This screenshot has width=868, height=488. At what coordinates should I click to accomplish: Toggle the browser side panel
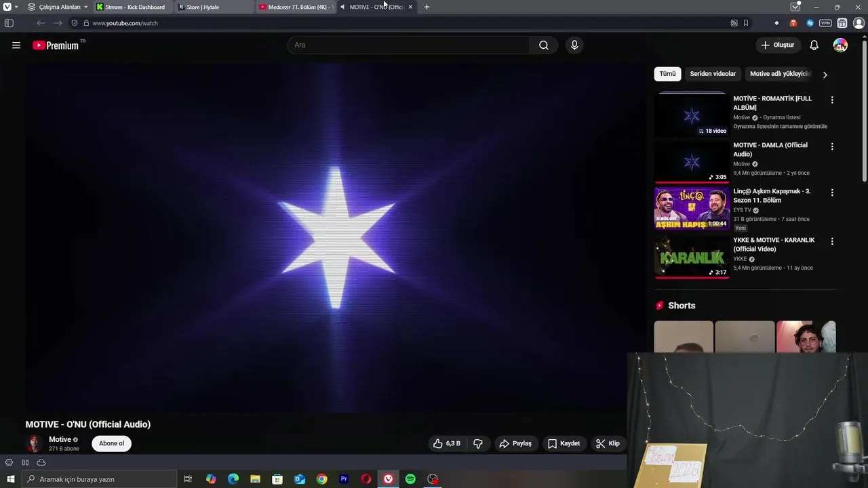point(9,23)
